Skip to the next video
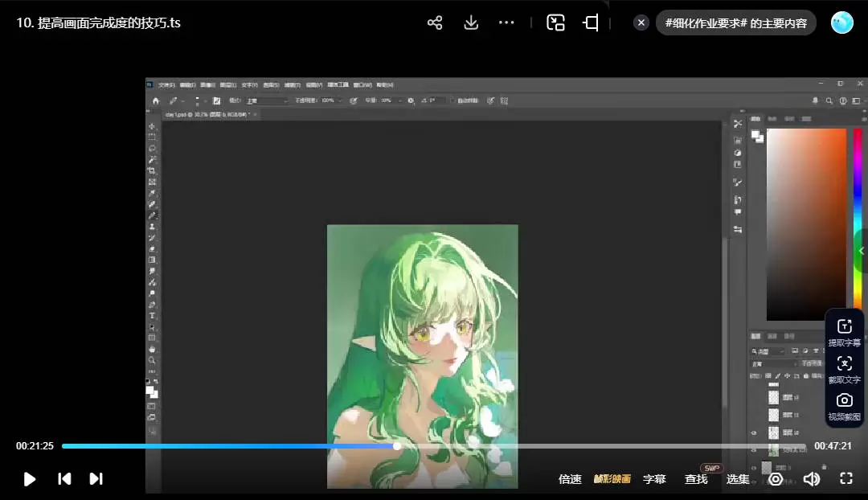Screen dimensions: 868x500 click(96, 479)
